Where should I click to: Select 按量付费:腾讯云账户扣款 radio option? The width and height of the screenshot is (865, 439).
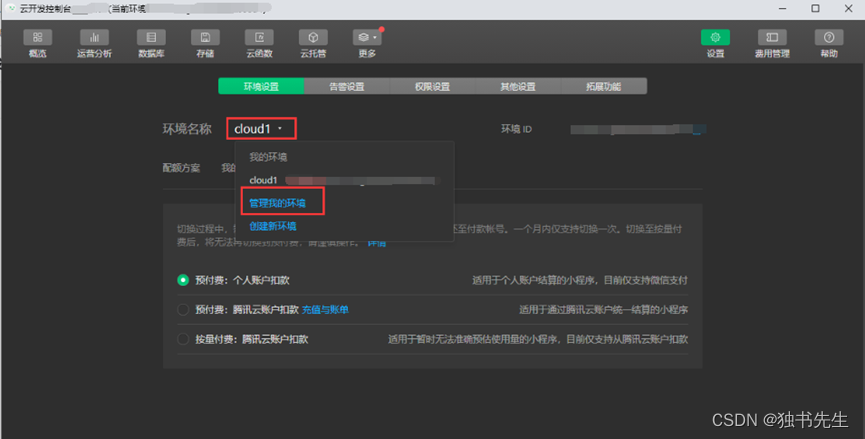183,339
